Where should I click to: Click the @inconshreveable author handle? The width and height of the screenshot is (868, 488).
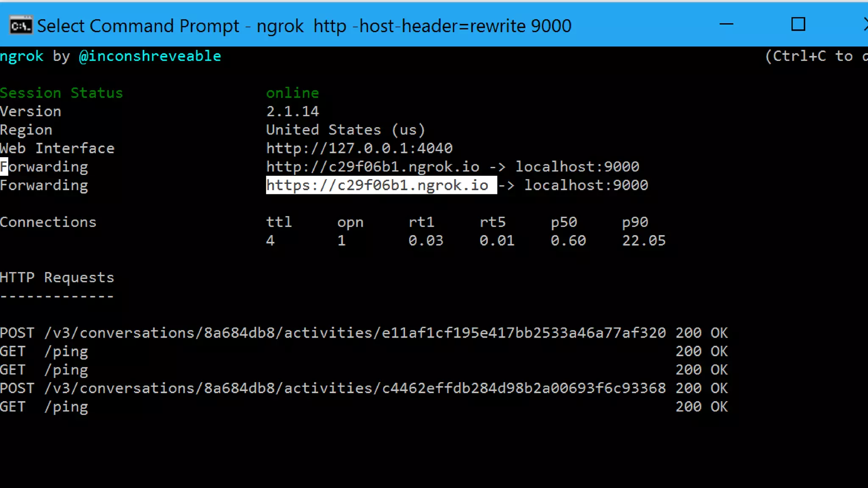point(150,56)
